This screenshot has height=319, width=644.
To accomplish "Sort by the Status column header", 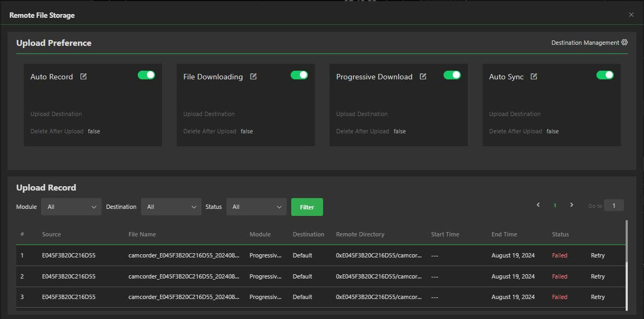I will tap(560, 234).
